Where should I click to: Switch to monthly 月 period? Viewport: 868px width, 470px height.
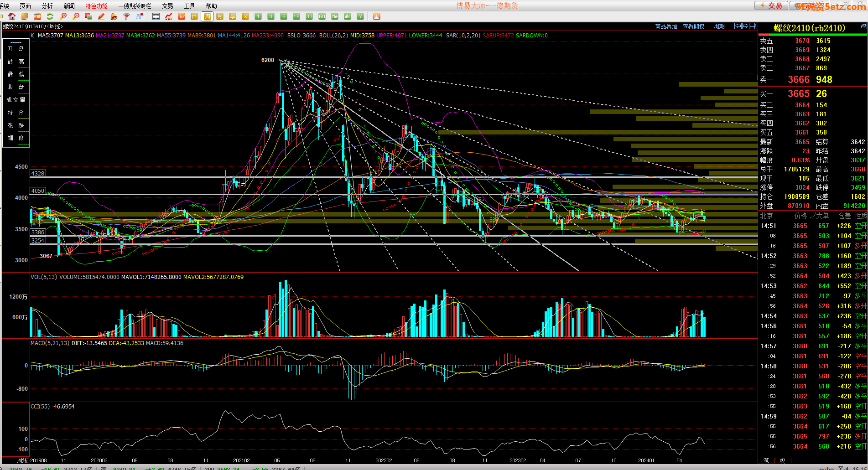(220, 16)
